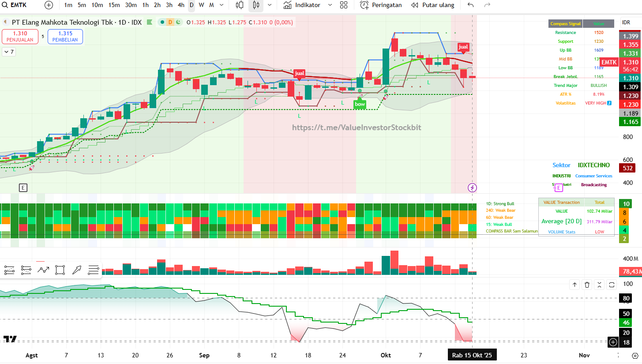
Task: Select the rectangle drawing tool
Action: (60, 270)
